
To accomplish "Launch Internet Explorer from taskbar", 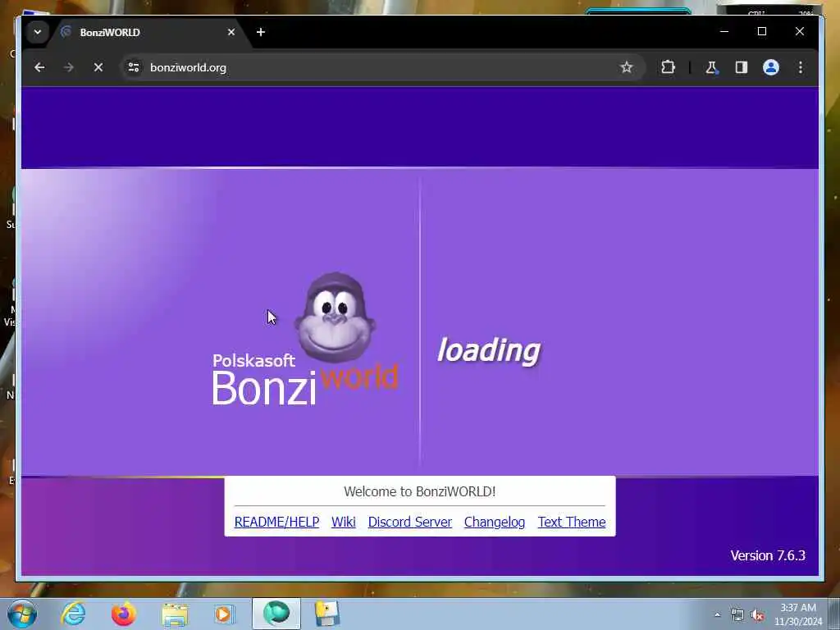I will (73, 614).
